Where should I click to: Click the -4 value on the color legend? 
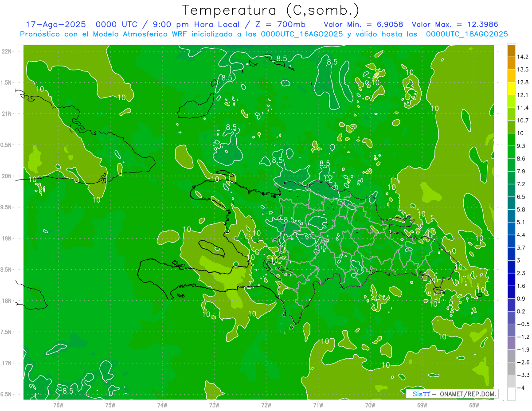click(x=520, y=388)
